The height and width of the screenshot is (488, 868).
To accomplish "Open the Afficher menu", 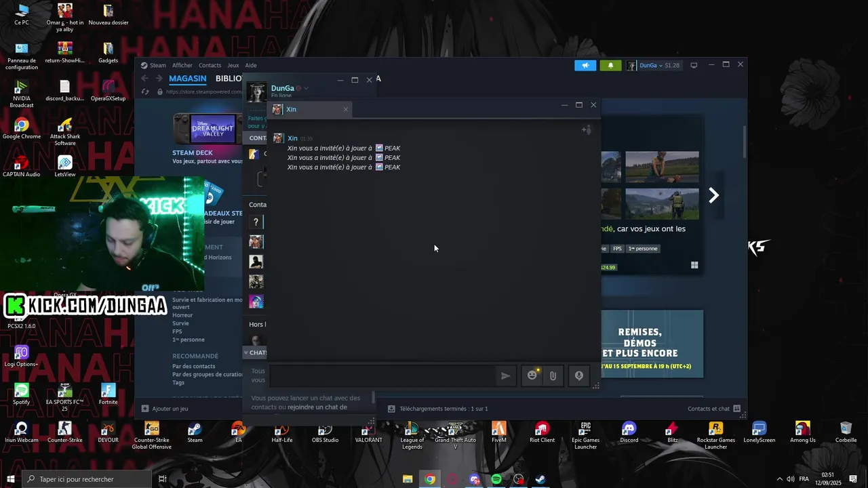I will click(x=182, y=65).
